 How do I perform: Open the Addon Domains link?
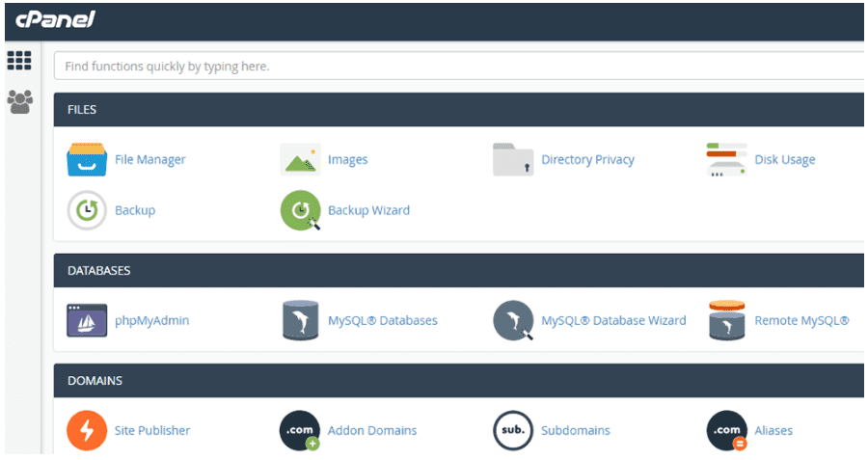tap(372, 431)
